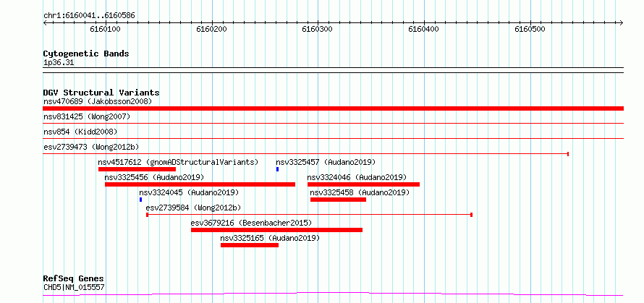Image resolution: width=644 pixels, height=303 pixels.
Task: Click ruler position 6160300
Action: tap(318, 29)
